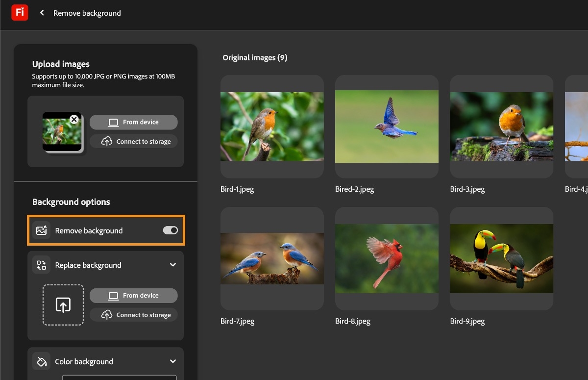
Task: Open the Bird-9.jpeg thumbnail
Action: (501, 258)
